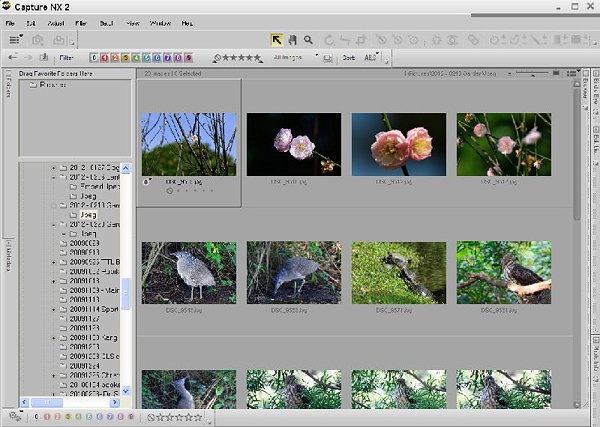Toggle blue filter label 6
Screen dimensions: 600x427
point(157,58)
